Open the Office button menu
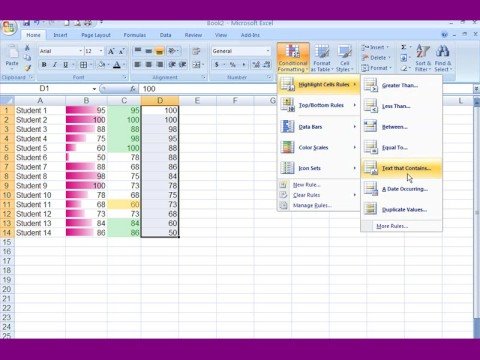Screen dimensions: 480x360 click(x=8, y=28)
